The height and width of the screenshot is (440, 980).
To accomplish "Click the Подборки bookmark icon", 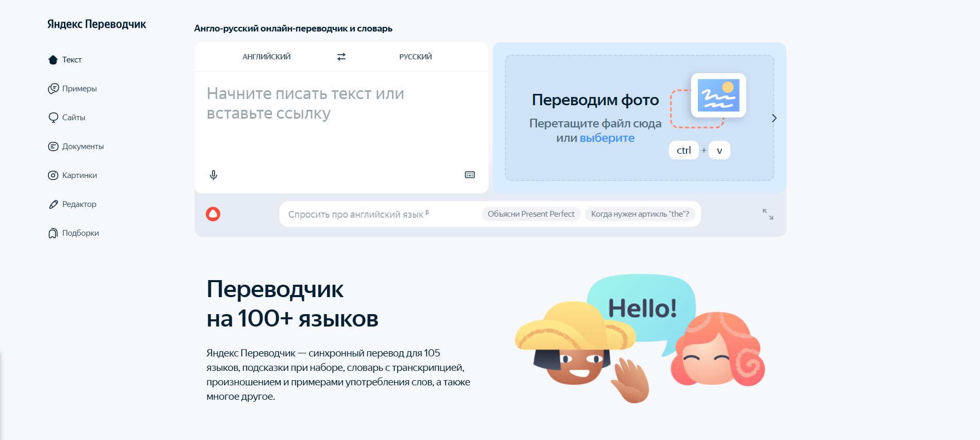I will 53,233.
